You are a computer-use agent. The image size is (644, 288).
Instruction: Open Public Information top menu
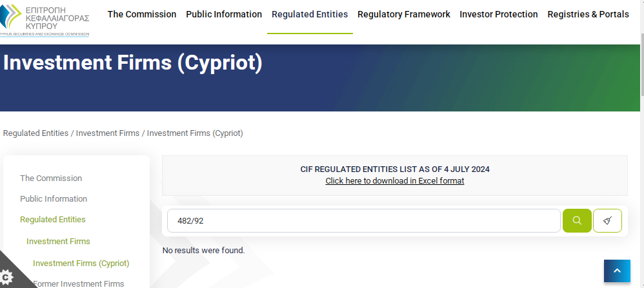pyautogui.click(x=224, y=14)
